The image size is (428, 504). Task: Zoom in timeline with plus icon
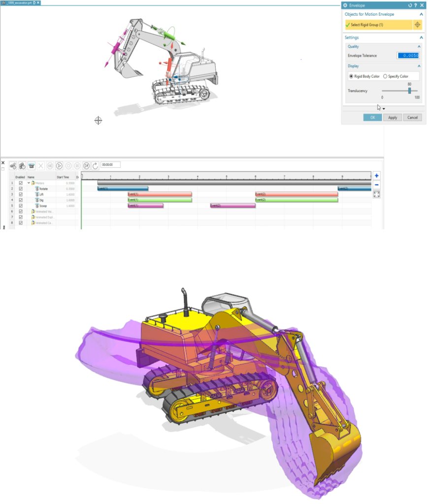point(377,176)
